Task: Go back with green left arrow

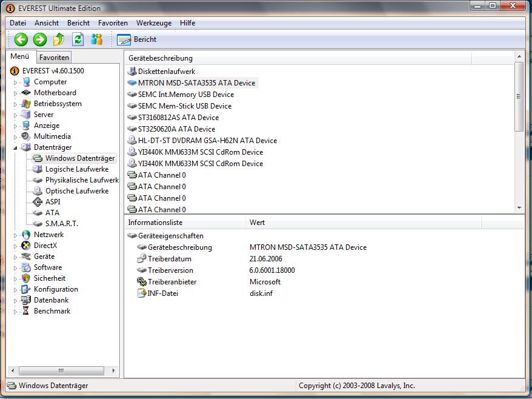Action: point(21,40)
